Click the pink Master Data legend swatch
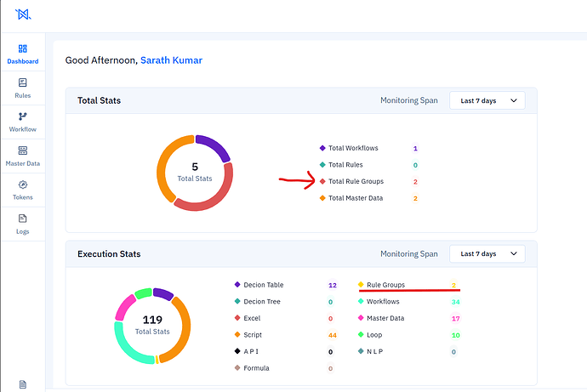The image size is (587, 392). tap(361, 318)
